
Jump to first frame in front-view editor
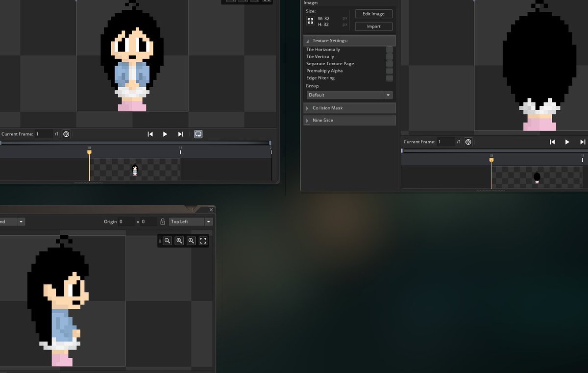[x=150, y=134]
